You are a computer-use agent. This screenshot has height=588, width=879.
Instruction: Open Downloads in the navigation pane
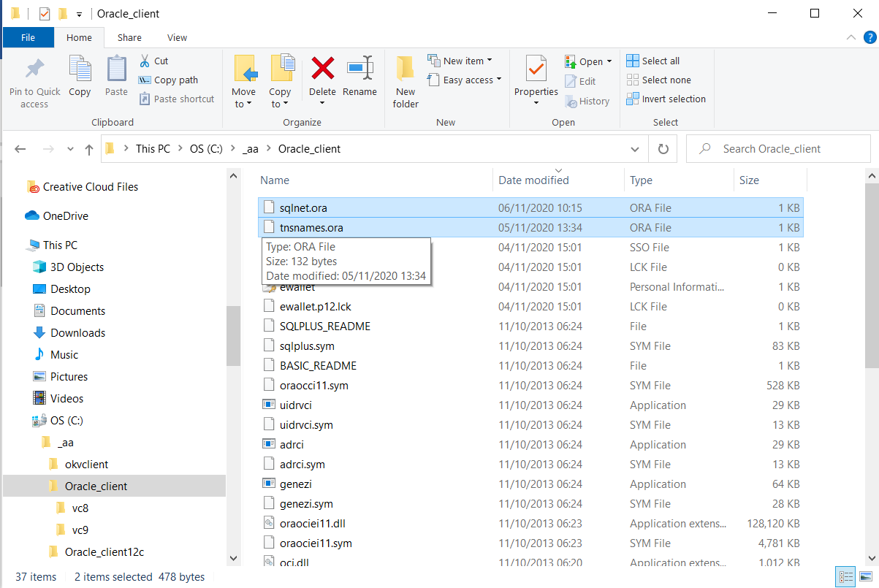pos(70,333)
